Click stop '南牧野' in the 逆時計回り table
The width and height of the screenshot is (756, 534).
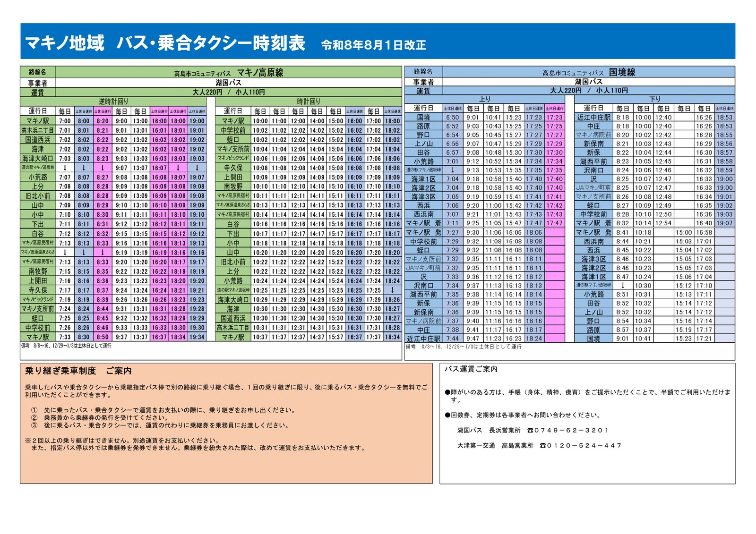tap(38, 271)
